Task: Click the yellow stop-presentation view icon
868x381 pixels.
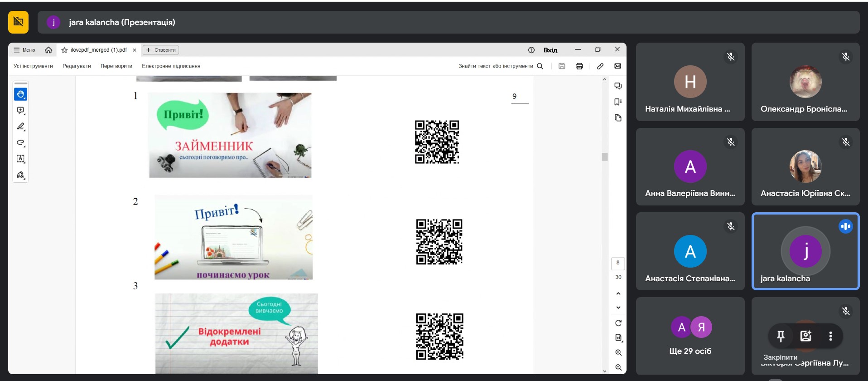Action: tap(18, 22)
